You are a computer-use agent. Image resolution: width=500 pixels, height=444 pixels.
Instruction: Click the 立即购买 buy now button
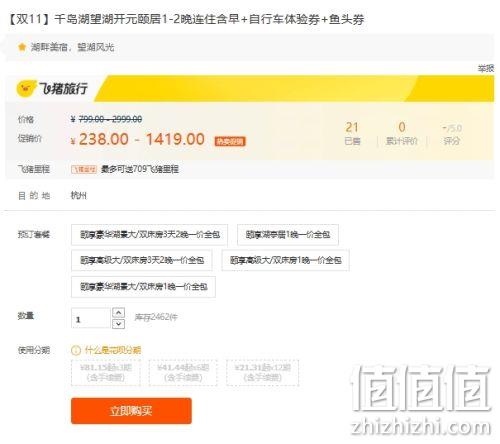(x=131, y=411)
